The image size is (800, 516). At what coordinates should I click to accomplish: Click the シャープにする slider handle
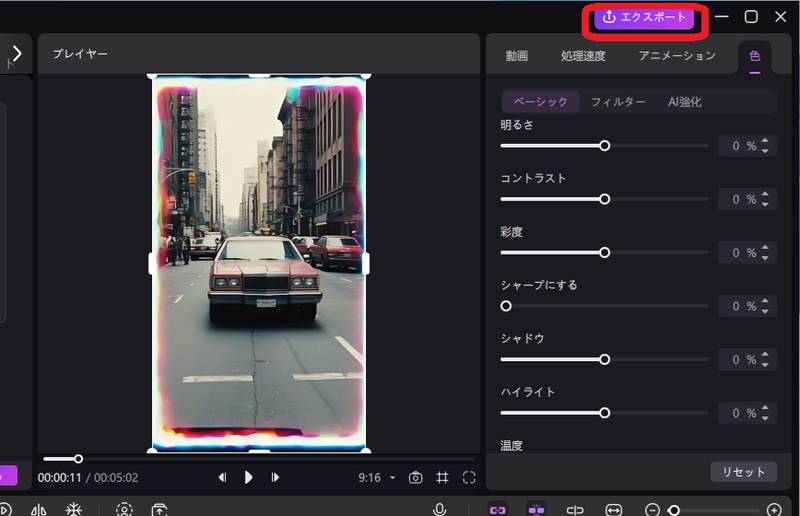506,306
